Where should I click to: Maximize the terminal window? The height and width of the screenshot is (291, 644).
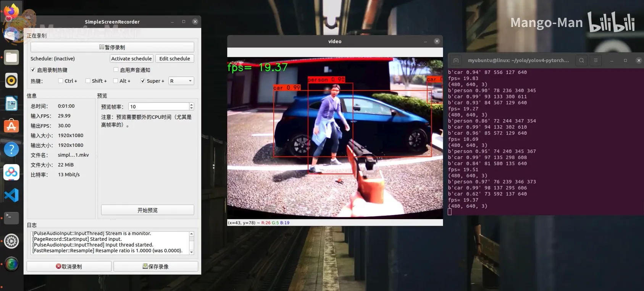625,60
